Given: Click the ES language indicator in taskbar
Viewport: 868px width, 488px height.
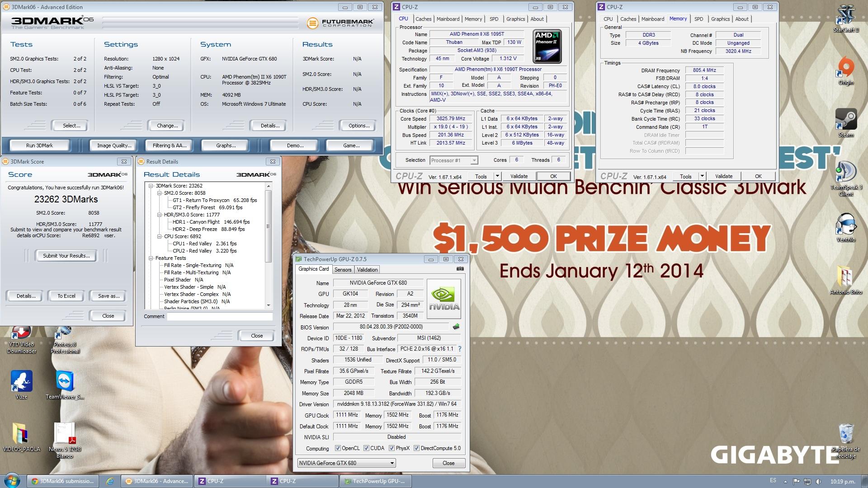Looking at the screenshot, I should [773, 480].
